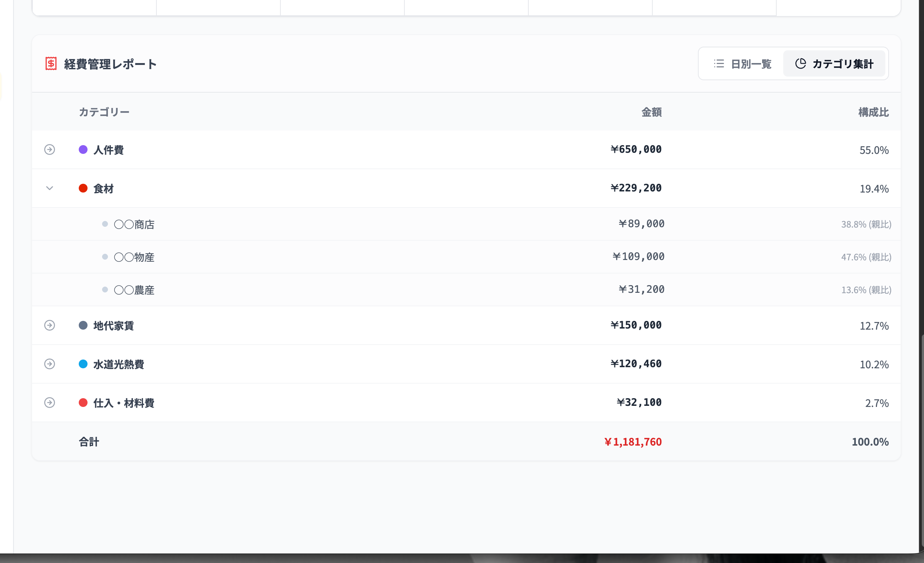Expand the 地代家賃 row arrow icon
The height and width of the screenshot is (563, 924).
click(50, 325)
